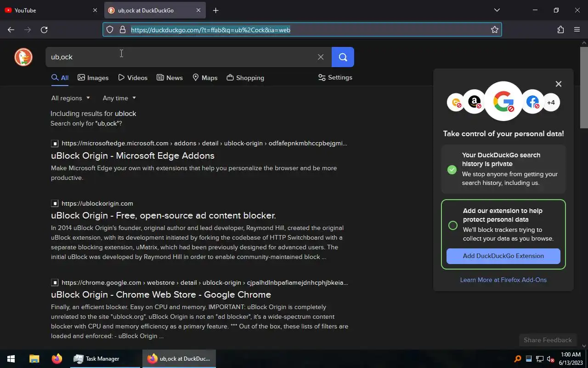Clear the search box with the X
The height and width of the screenshot is (368, 588).
(x=321, y=57)
